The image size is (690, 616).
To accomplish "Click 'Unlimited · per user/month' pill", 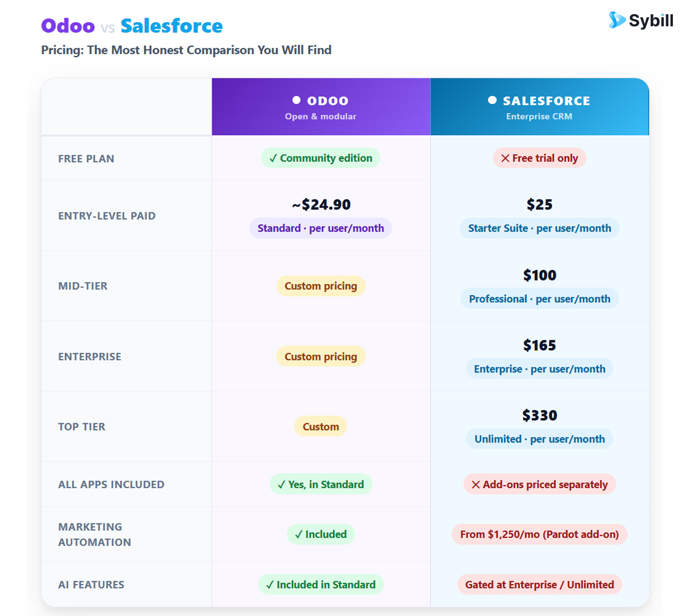I will coord(539,439).
